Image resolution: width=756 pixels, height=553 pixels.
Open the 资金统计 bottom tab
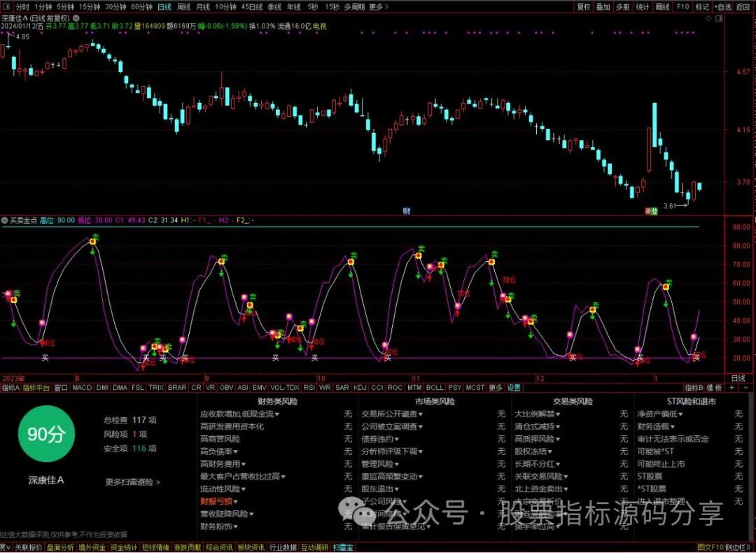[x=124, y=547]
